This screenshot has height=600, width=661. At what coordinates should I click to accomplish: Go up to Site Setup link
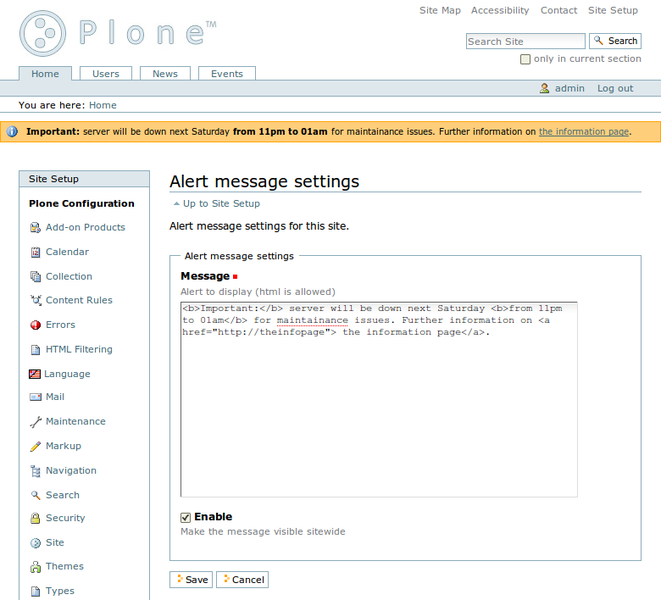[x=221, y=204]
